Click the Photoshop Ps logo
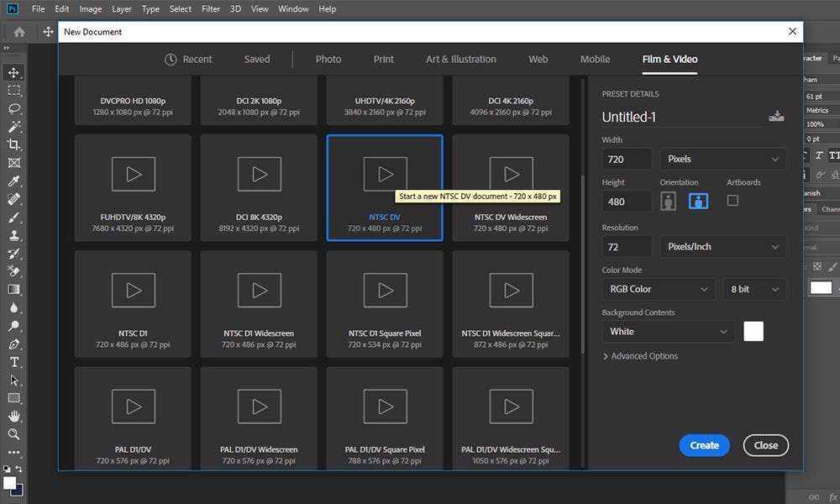840x504 pixels. point(12,8)
